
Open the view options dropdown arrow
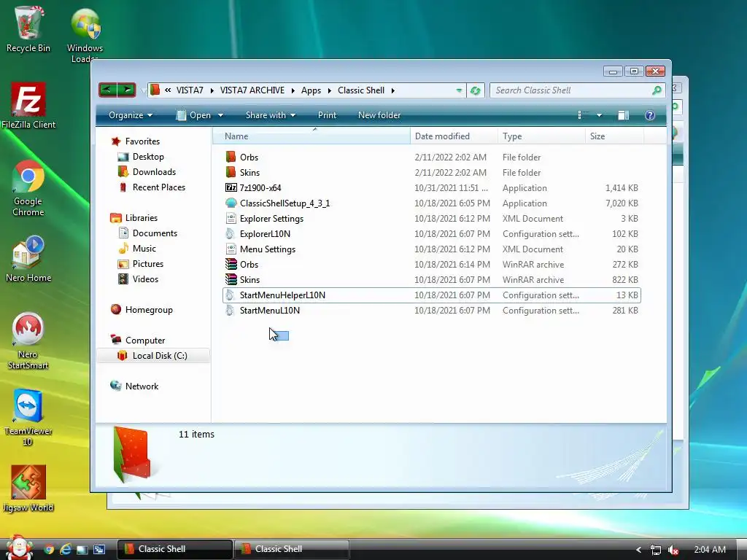[x=600, y=115]
